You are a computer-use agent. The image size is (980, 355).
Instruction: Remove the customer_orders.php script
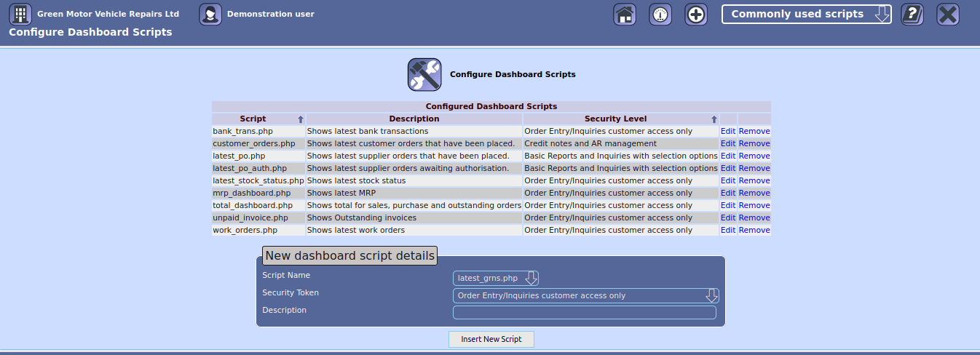click(754, 144)
